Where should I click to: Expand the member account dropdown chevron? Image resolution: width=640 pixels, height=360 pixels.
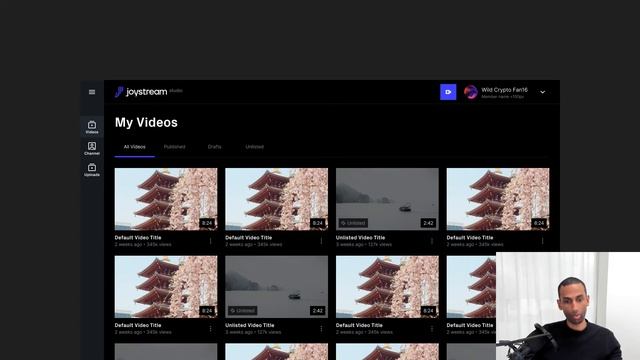coord(542,92)
